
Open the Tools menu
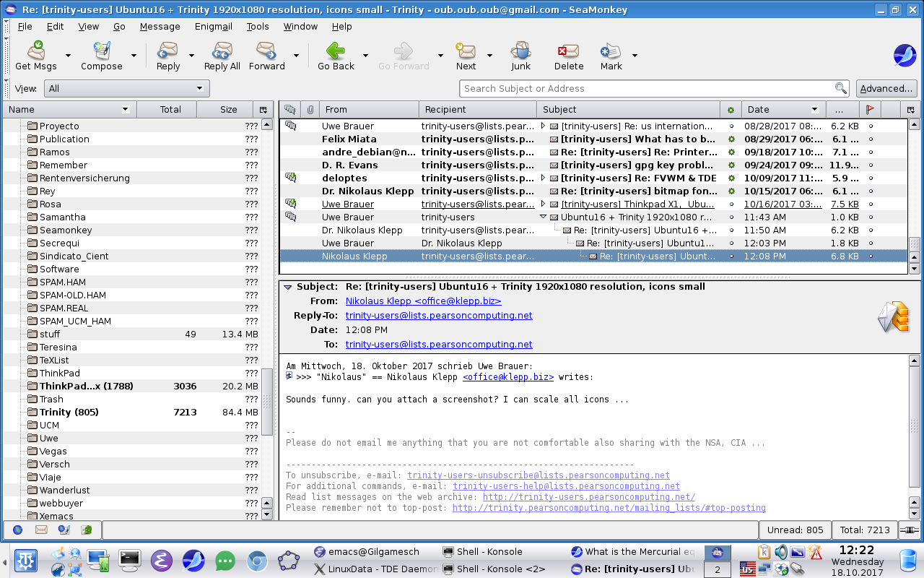257,26
